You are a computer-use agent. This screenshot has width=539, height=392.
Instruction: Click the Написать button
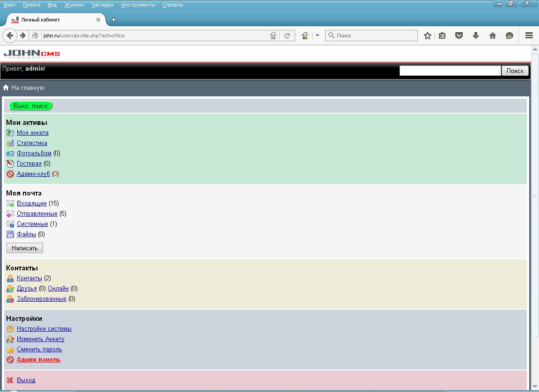click(25, 248)
